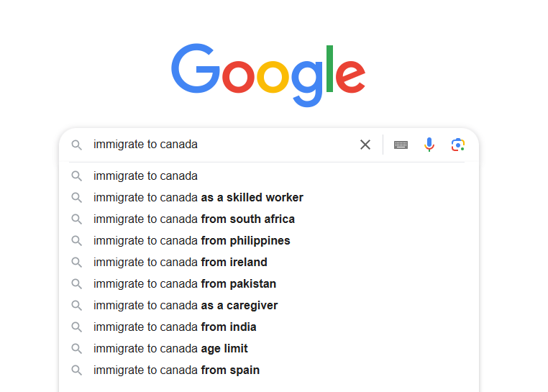Pick the 'as a caregiver' suggestion
Screen dimensions: 548x392
coord(186,306)
